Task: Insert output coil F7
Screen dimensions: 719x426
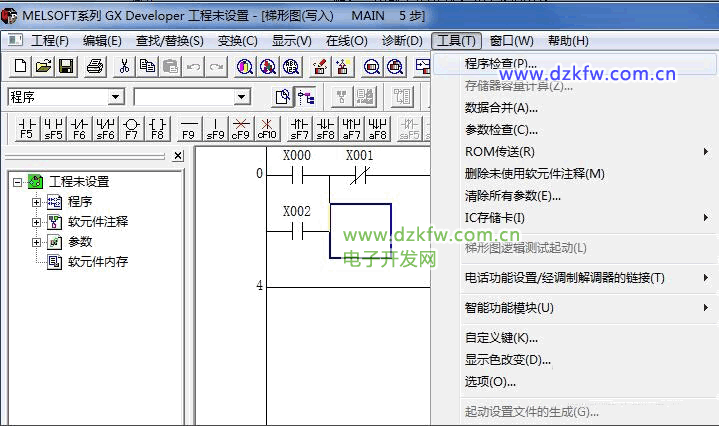Action: click(x=132, y=128)
